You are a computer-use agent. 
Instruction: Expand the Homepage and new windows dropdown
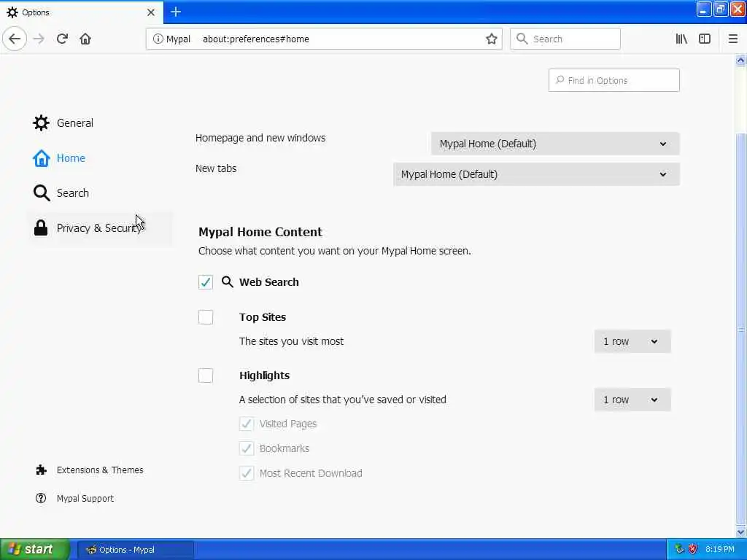(x=554, y=144)
